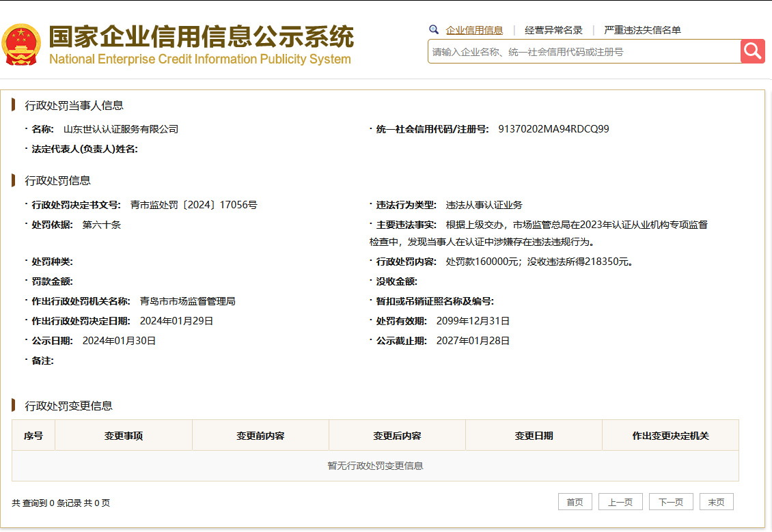
Task: Jump to last page via 末页
Action: click(x=717, y=502)
